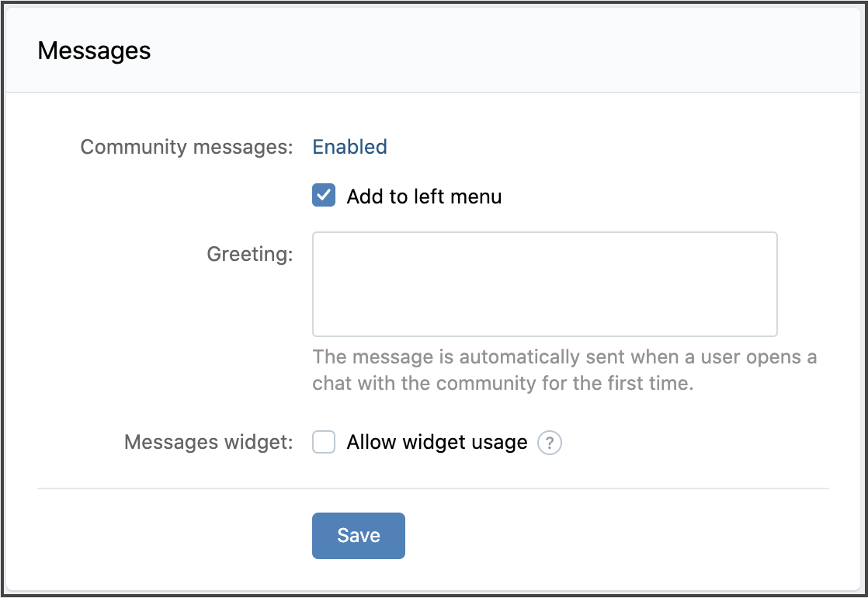The image size is (868, 598).
Task: Click the "Messages widget:" field label
Action: point(209,443)
